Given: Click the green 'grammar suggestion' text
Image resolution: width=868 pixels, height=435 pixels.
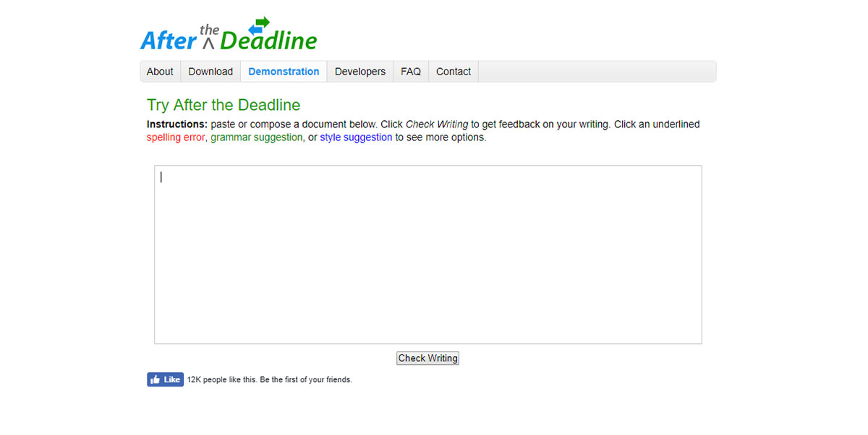Looking at the screenshot, I should [257, 138].
